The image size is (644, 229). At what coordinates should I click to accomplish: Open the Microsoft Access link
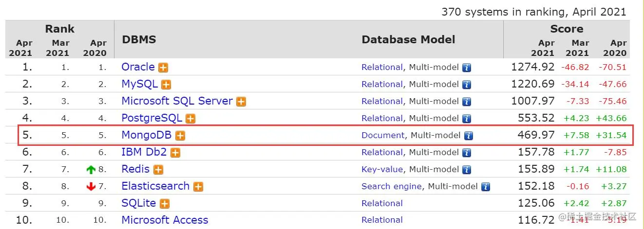tap(165, 220)
